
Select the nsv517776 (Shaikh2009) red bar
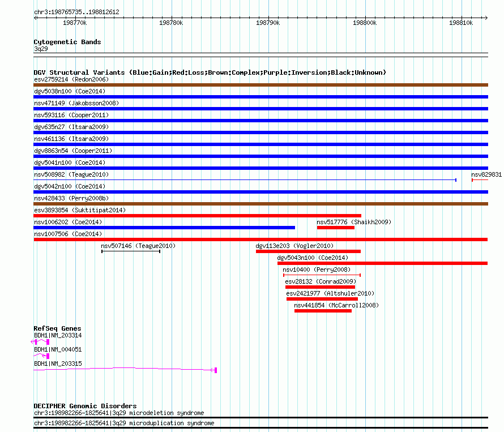tap(336, 228)
